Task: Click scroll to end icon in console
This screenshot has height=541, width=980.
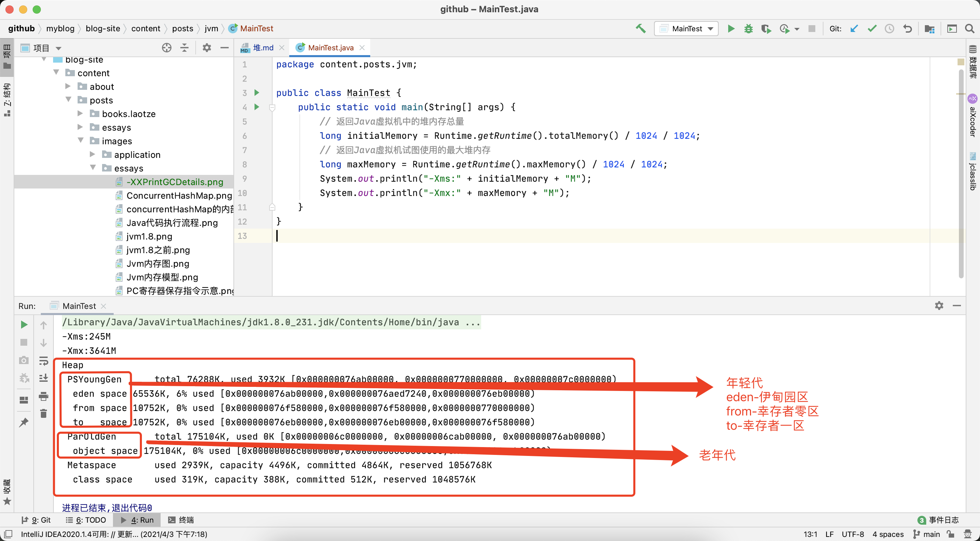Action: [x=43, y=378]
